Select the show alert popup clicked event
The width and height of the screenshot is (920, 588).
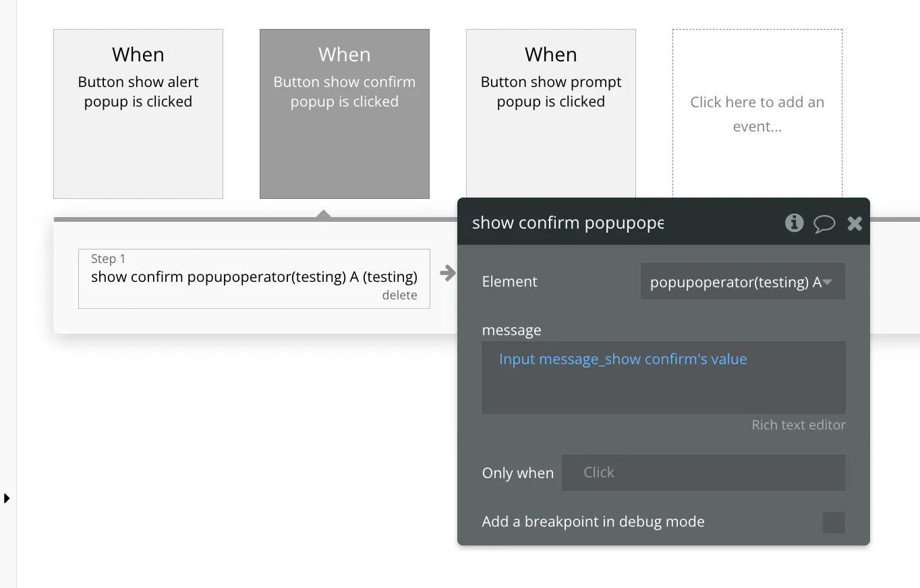[138, 113]
